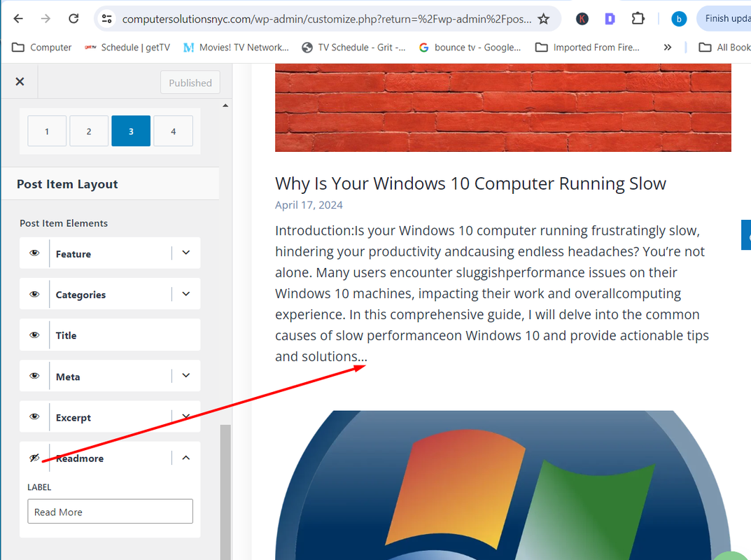Collapse the Readmore element settings
751x560 pixels.
click(x=186, y=458)
